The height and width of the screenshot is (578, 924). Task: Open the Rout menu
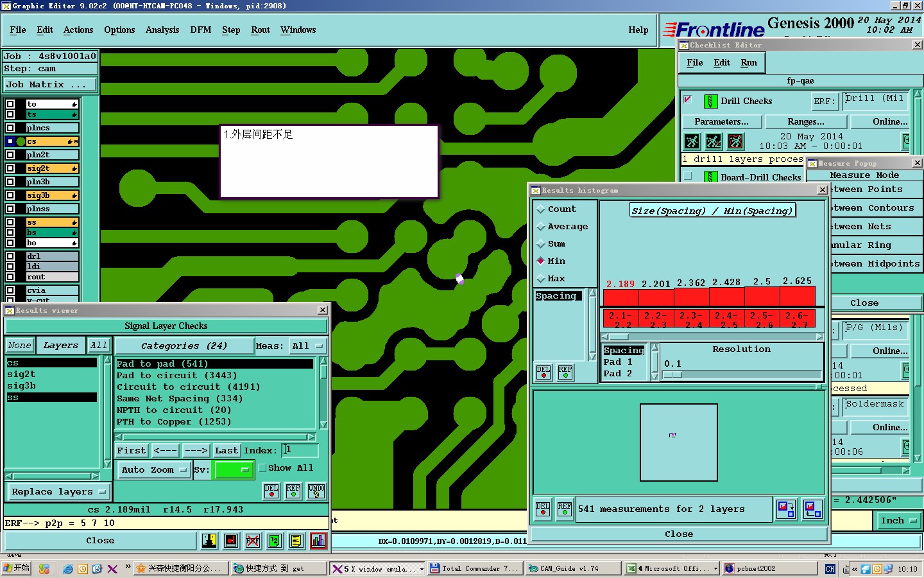(x=261, y=30)
